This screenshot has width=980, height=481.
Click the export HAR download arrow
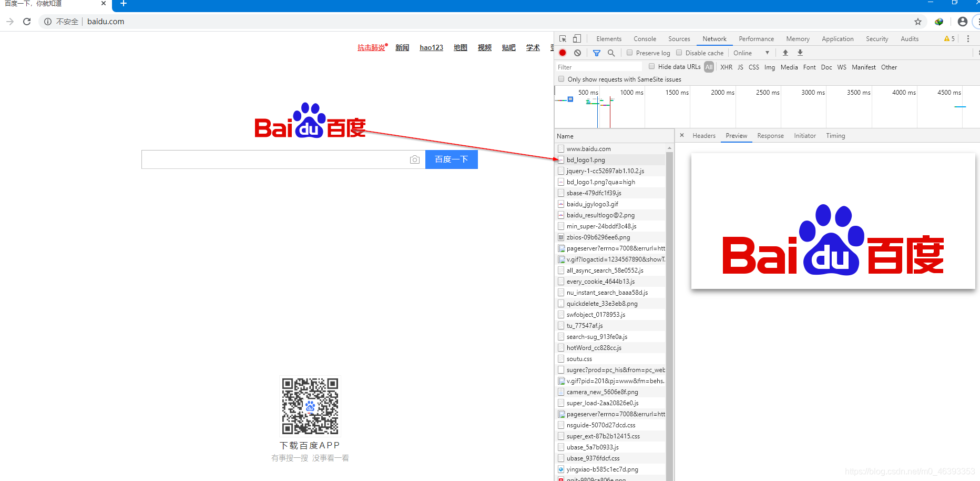pos(800,53)
